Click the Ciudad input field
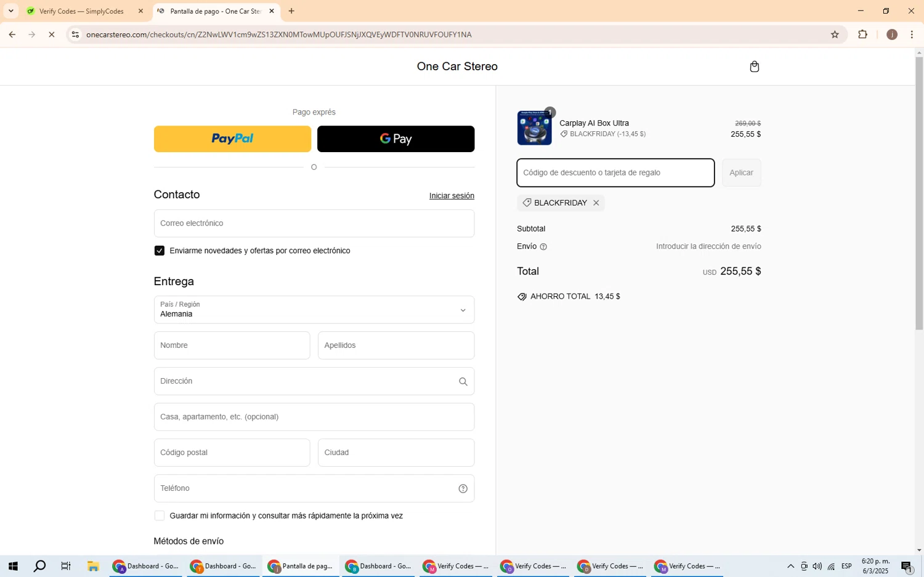Screen dimensions: 924x577 click(x=396, y=453)
